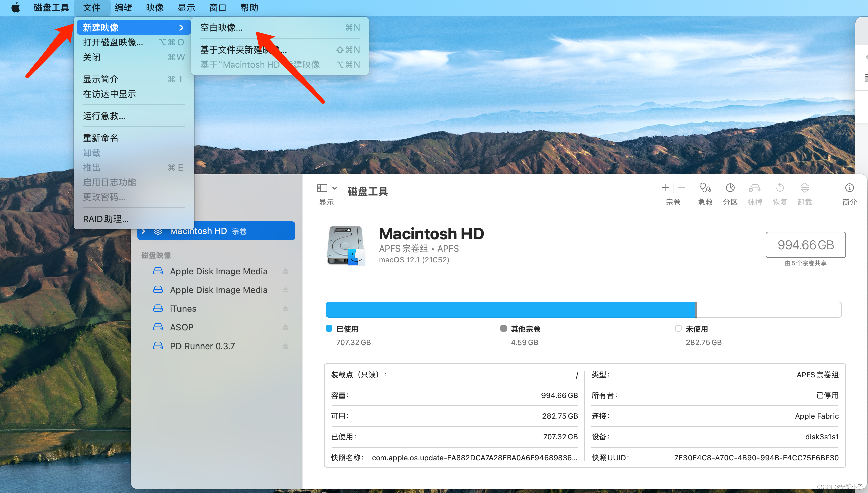This screenshot has height=493, width=868.
Task: Open RAID助理 from the File menu
Action: pos(106,219)
